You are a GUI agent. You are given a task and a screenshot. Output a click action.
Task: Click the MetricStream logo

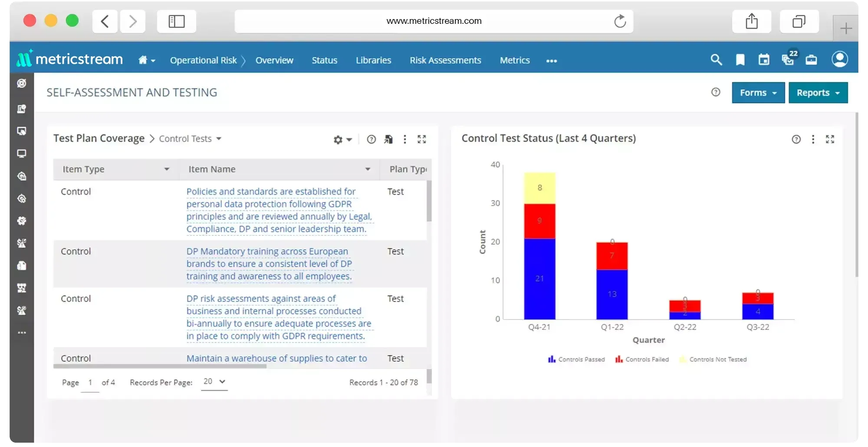coord(70,59)
